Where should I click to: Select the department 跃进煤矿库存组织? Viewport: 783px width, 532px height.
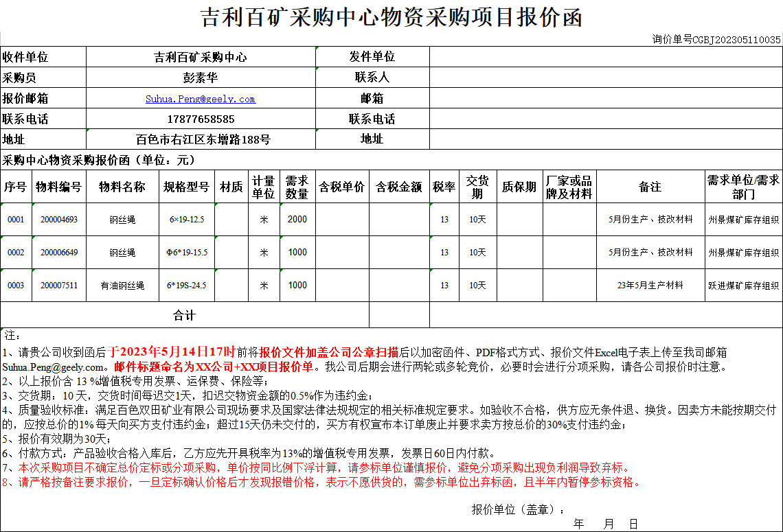[744, 286]
